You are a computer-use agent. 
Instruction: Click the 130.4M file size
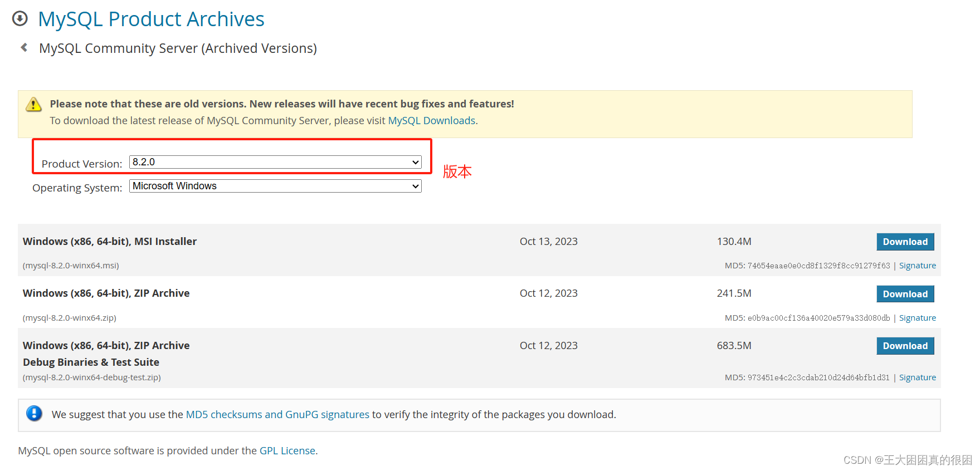(734, 242)
